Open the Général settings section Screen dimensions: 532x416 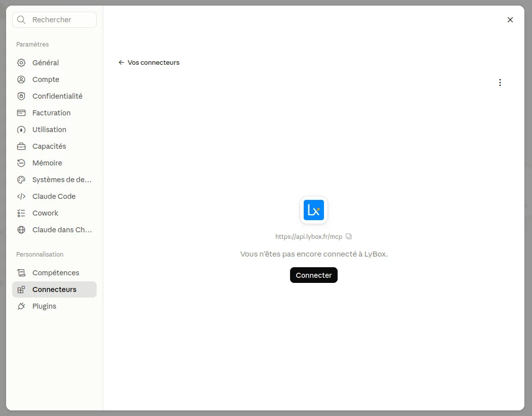click(54, 63)
